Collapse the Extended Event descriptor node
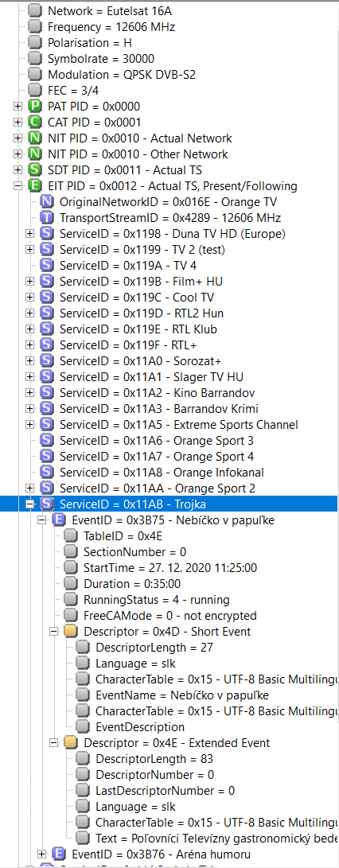The image size is (339, 868). pos(54,743)
